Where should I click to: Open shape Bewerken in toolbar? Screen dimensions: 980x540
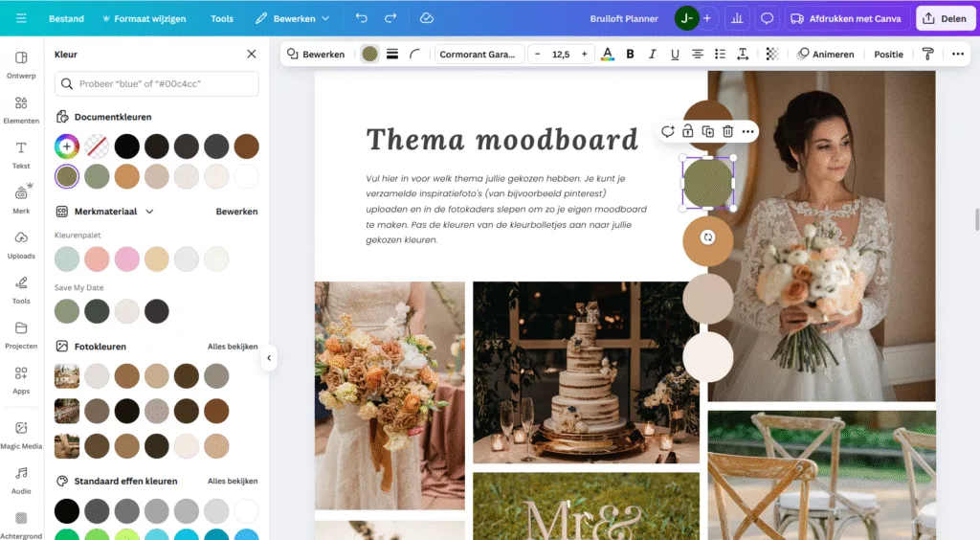click(316, 55)
